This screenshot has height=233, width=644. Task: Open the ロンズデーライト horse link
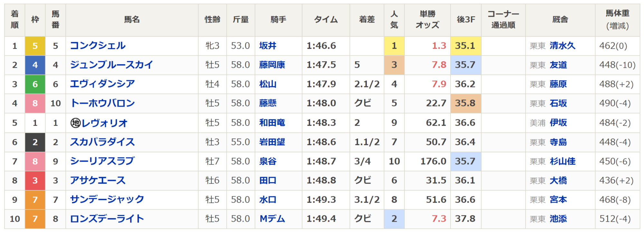tap(107, 219)
